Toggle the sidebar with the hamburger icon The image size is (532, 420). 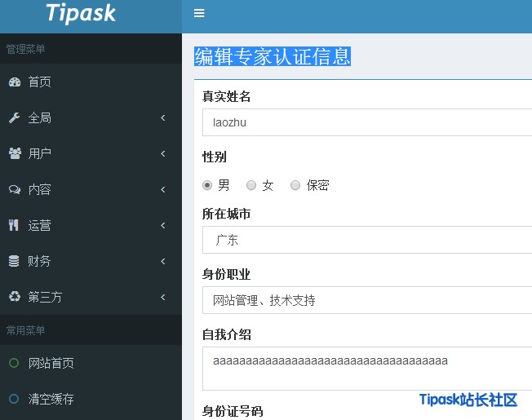[199, 13]
